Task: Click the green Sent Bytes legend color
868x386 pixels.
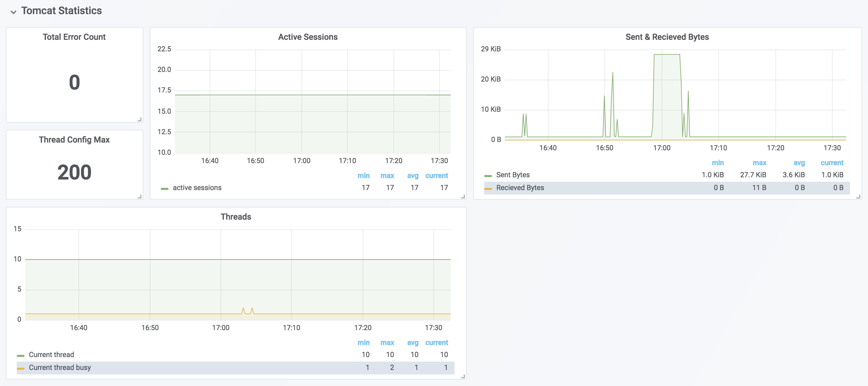Action: click(x=488, y=176)
